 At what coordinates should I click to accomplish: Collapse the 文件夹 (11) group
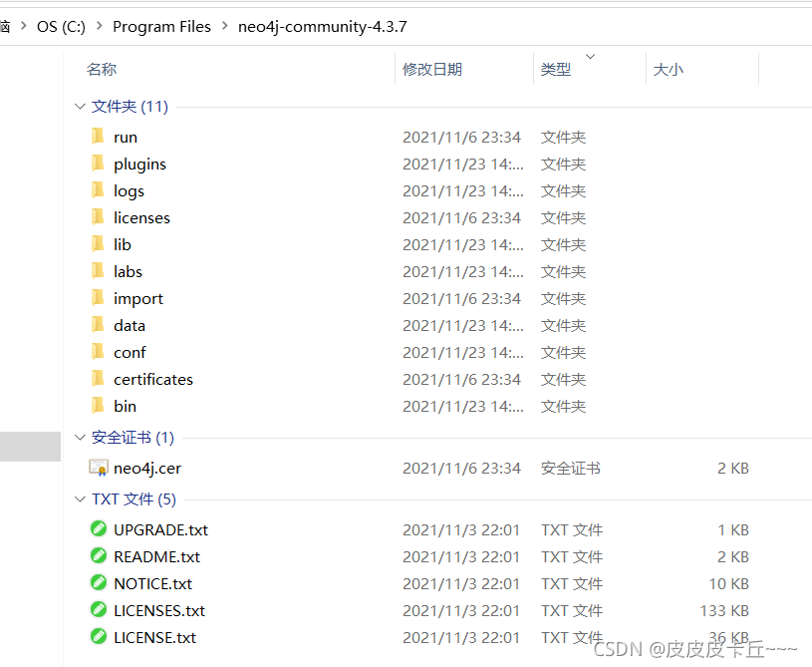coord(80,107)
